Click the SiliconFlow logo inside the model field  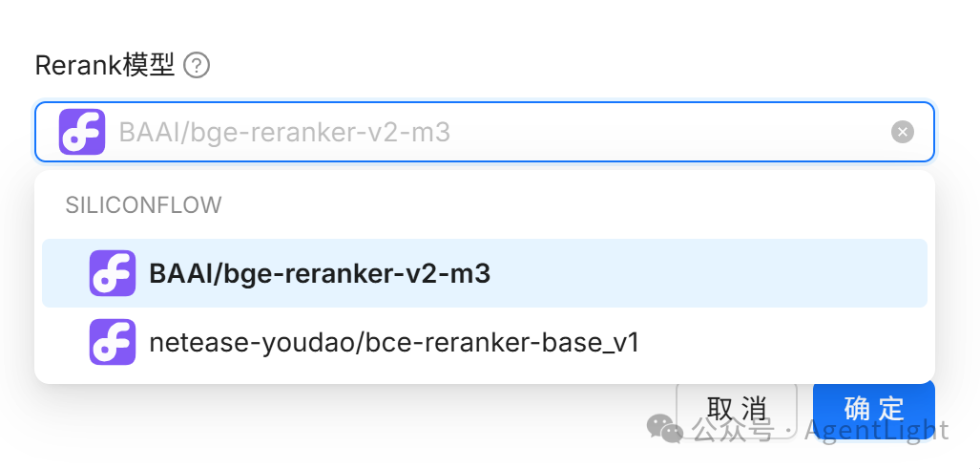coord(82,132)
